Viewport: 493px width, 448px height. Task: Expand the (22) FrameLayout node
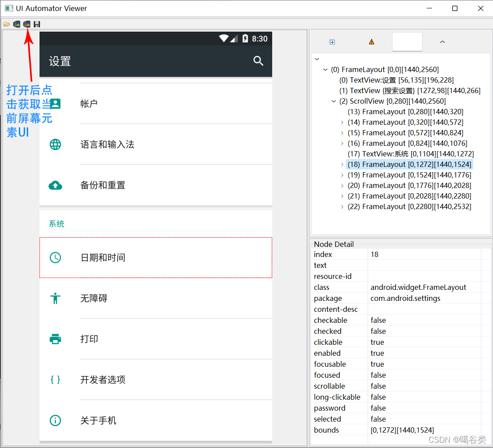click(342, 207)
